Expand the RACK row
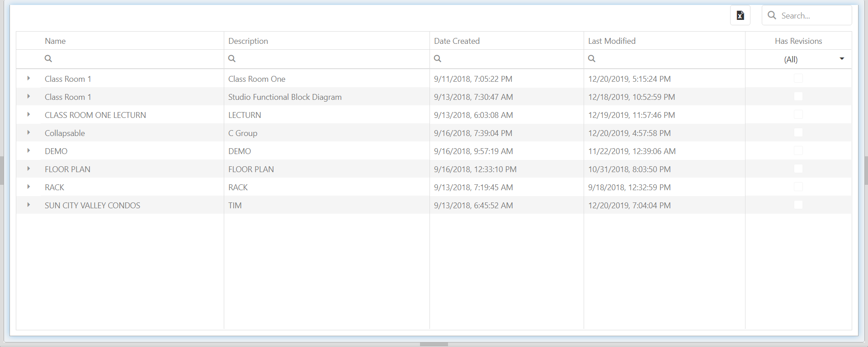868x347 pixels. tap(28, 187)
